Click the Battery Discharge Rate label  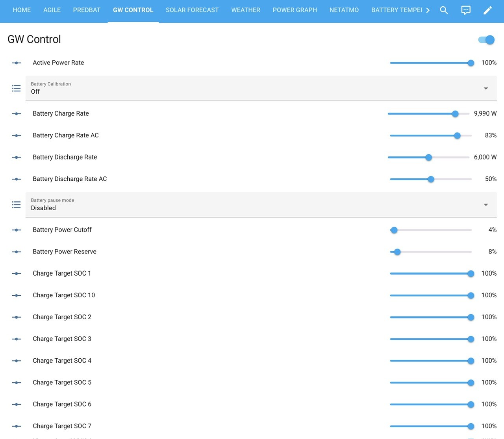click(x=65, y=157)
